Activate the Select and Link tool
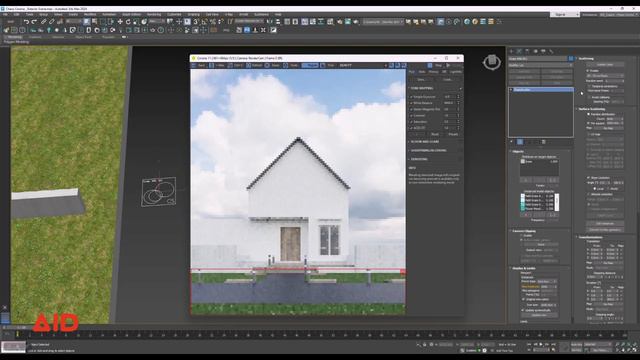 pyautogui.click(x=43, y=21)
